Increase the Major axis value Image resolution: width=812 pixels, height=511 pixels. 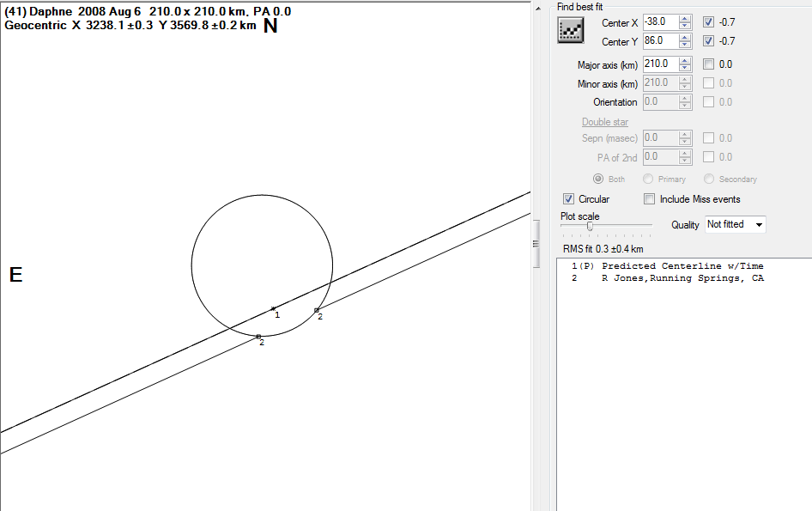tap(685, 61)
